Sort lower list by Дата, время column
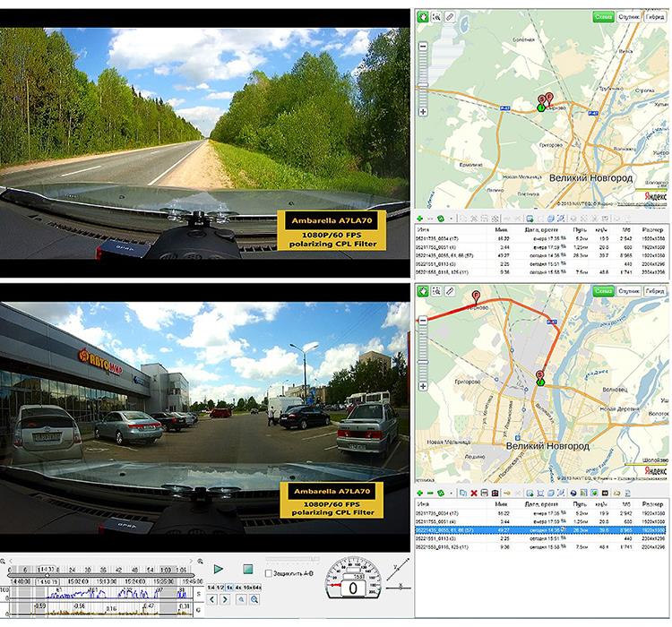This screenshot has width=672, height=627. click(x=541, y=504)
